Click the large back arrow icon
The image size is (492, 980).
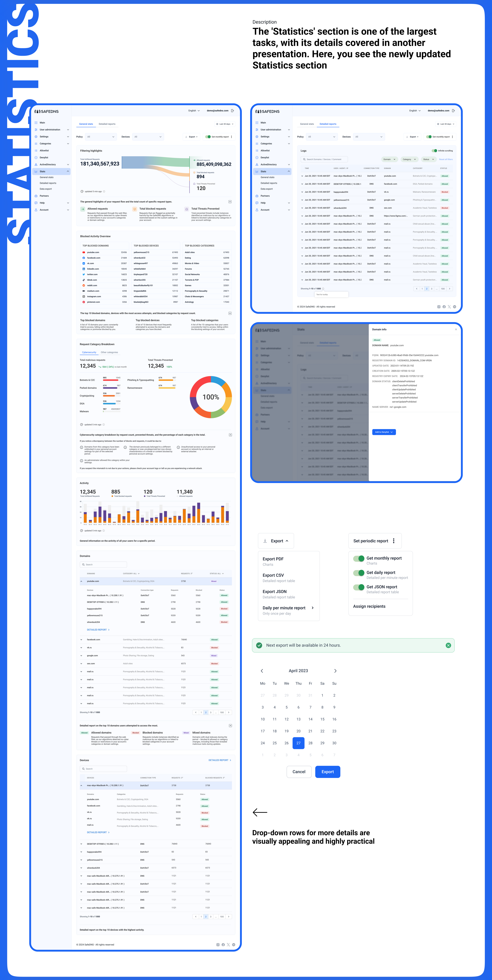pos(260,812)
